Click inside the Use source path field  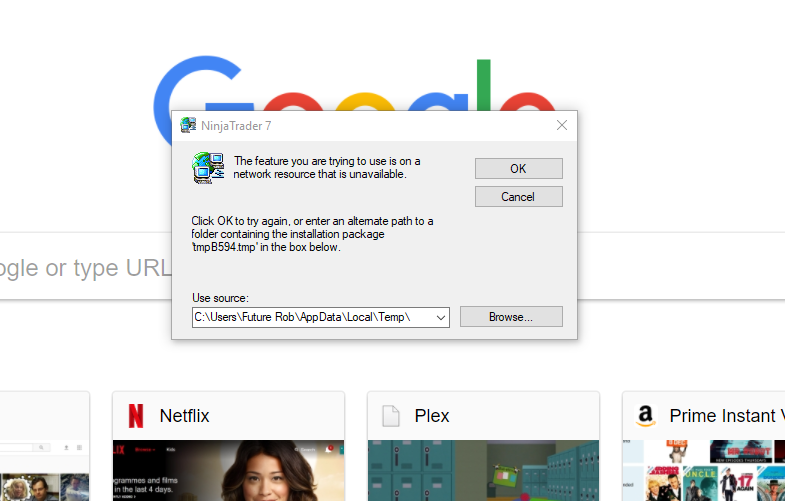[313, 317]
